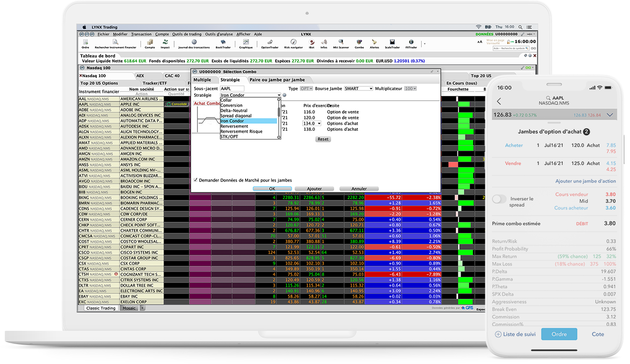Launch FXTrader from toolbar
Screen dimensions: 630x364
click(411, 44)
